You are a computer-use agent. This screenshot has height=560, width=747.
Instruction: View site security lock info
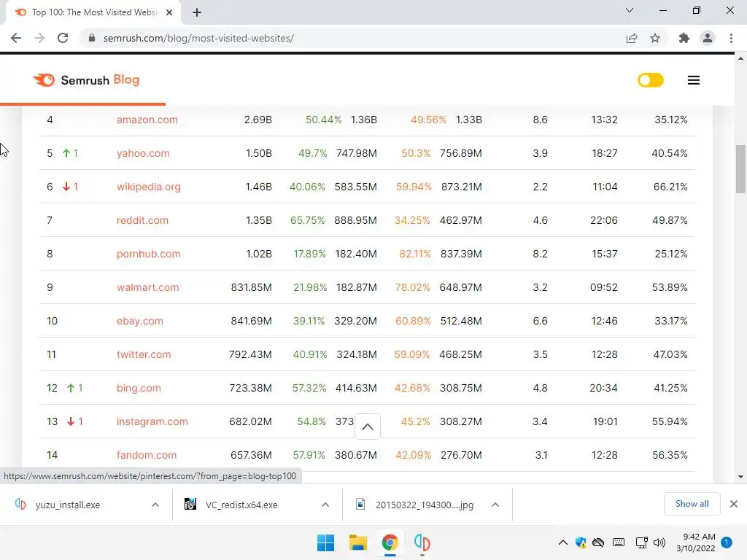92,38
